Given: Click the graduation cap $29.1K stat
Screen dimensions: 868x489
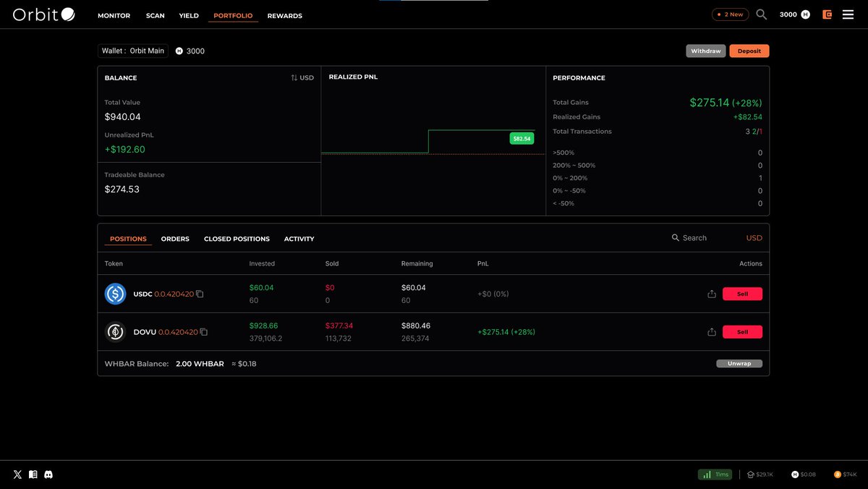Looking at the screenshot, I should 760,475.
